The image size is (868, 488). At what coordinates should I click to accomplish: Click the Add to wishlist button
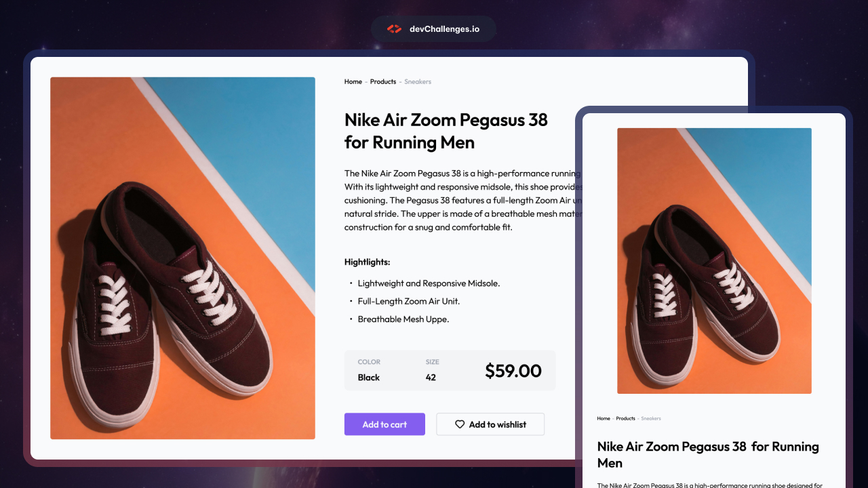490,424
